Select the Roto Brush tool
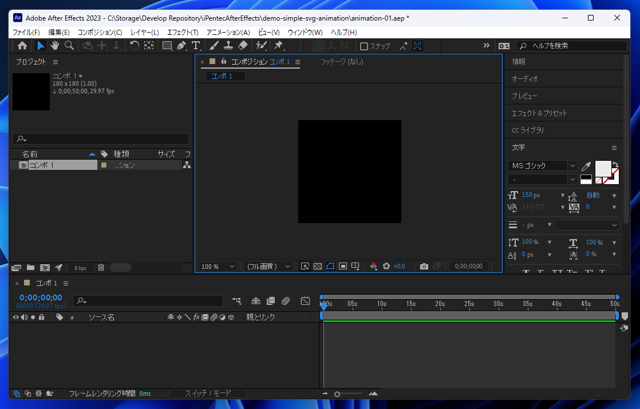Viewport: 640px width, 409px height. coord(261,46)
